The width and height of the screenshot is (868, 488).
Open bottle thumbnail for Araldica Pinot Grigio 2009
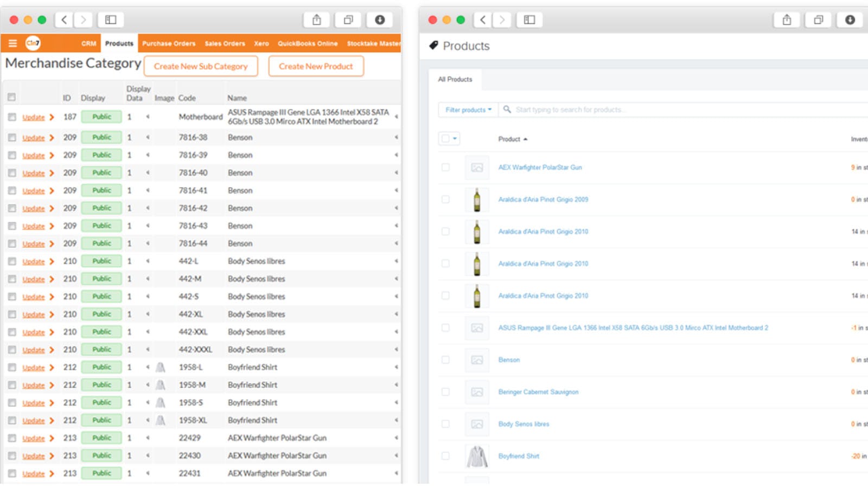click(477, 200)
